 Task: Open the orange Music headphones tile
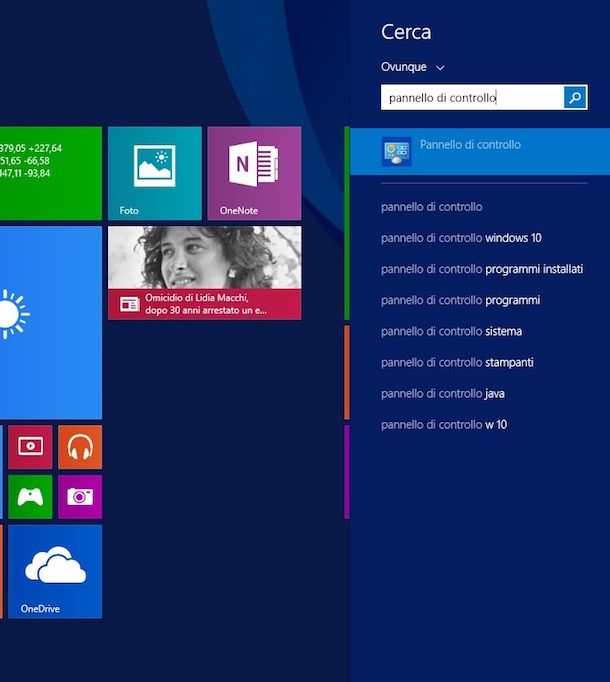pyautogui.click(x=80, y=447)
